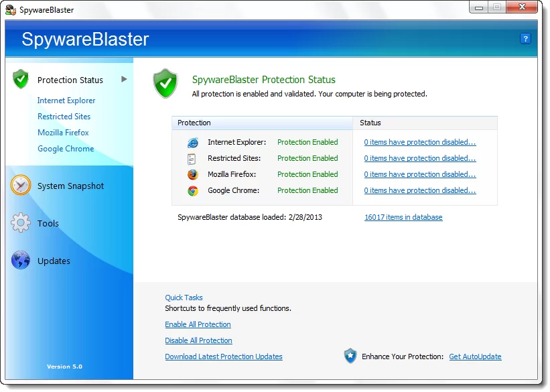Click Get AutoUpdate link

click(475, 356)
